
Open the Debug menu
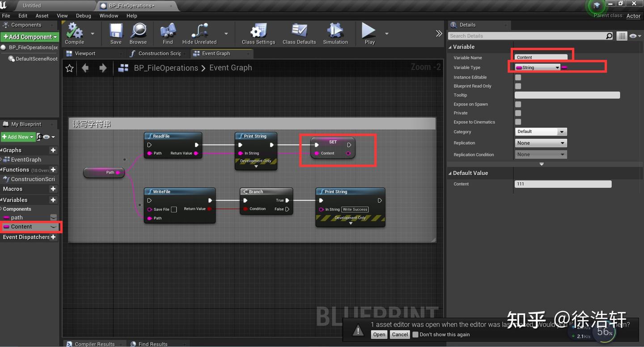pos(84,16)
